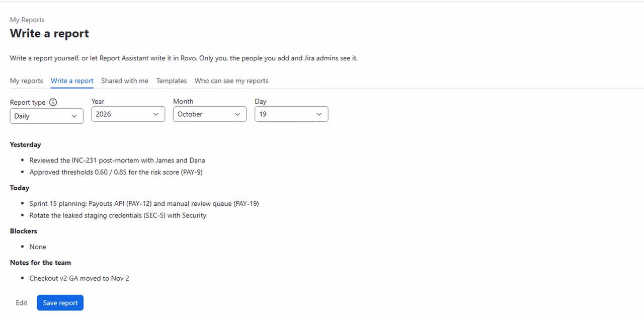Open the Year 2026 dropdown
644x315 pixels.
(x=128, y=114)
